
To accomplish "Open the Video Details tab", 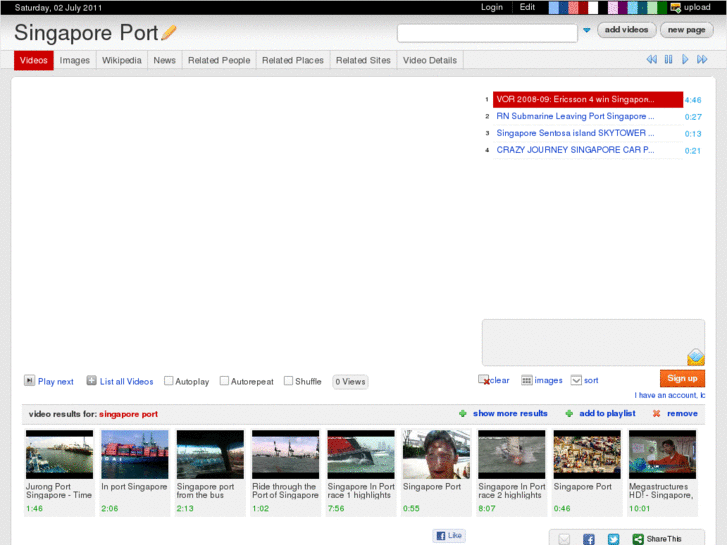I will (x=430, y=60).
